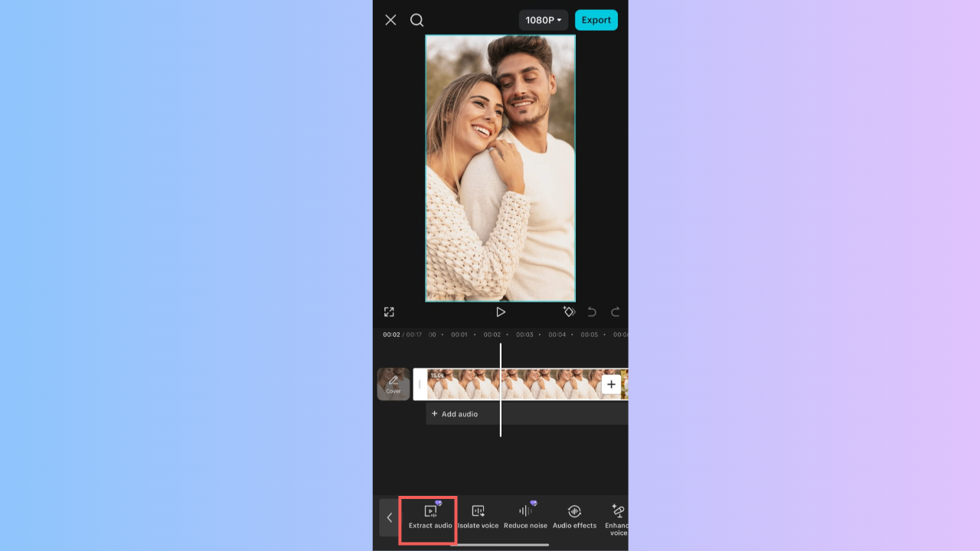Select the Reduce noise tool
Viewport: 980px width, 551px height.
[525, 517]
